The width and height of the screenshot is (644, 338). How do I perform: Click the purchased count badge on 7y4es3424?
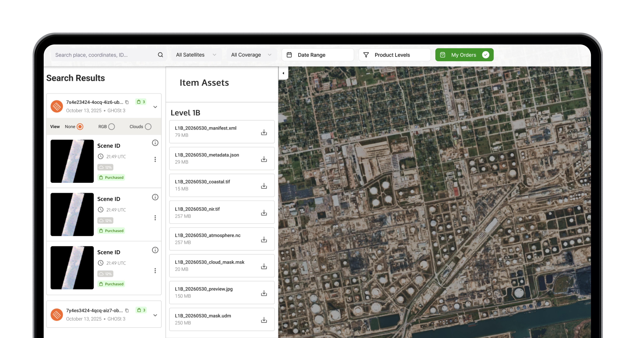point(141,310)
